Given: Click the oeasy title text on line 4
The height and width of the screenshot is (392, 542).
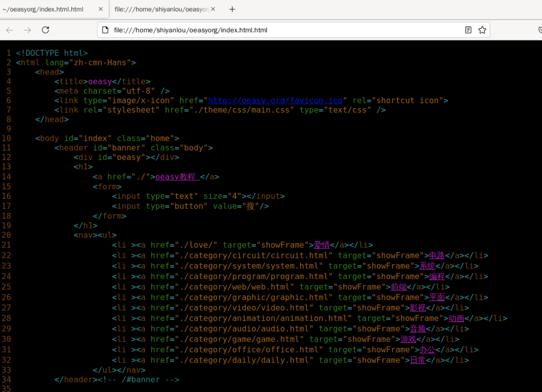Looking at the screenshot, I should coord(100,81).
